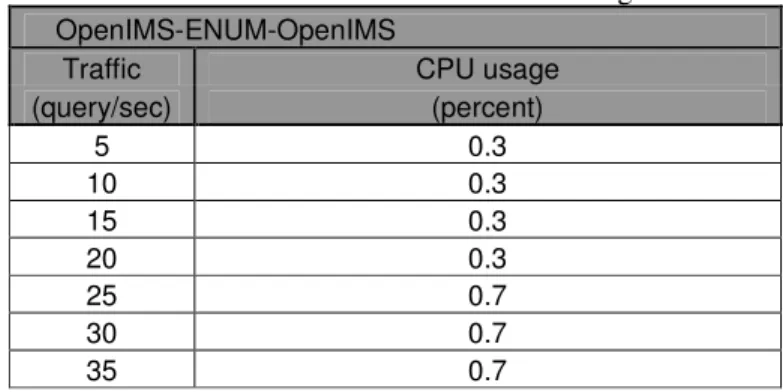The height and width of the screenshot is (392, 783).
Task: Click the (percent) unit label
Action: point(487,107)
